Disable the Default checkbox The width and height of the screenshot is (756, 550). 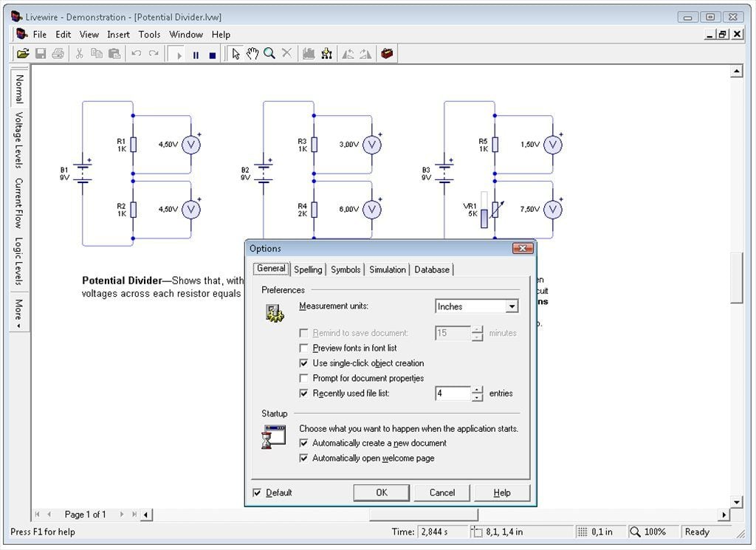coord(257,492)
